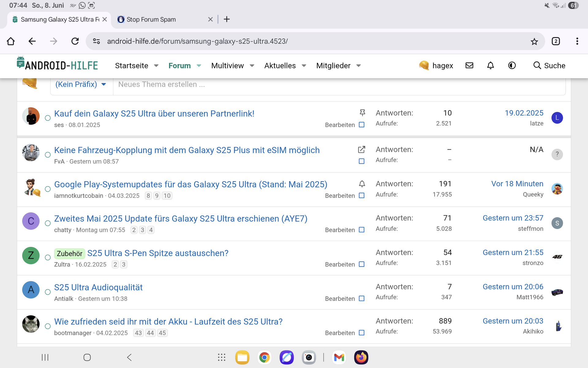
Task: Open Chrome three-dot menu
Action: coord(577,41)
